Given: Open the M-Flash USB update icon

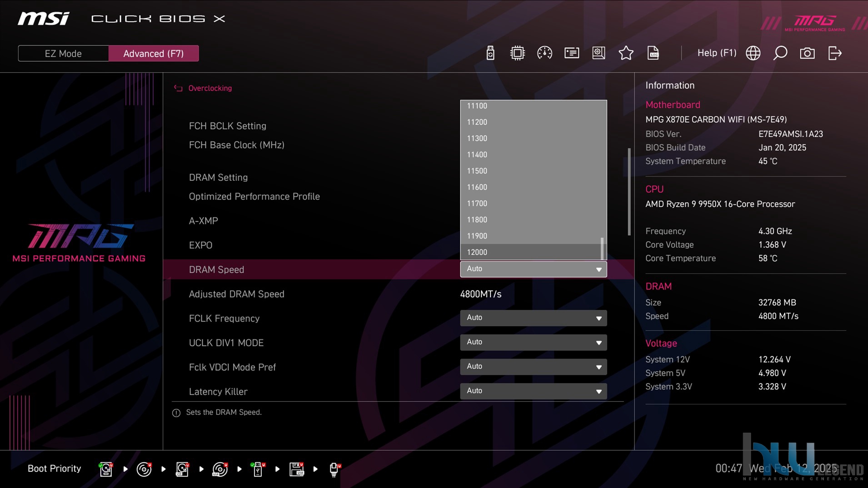Looking at the screenshot, I should pyautogui.click(x=490, y=53).
